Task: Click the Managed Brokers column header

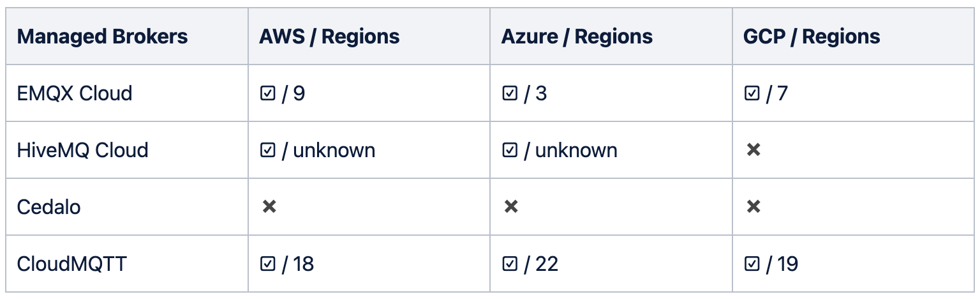Action: 103,36
